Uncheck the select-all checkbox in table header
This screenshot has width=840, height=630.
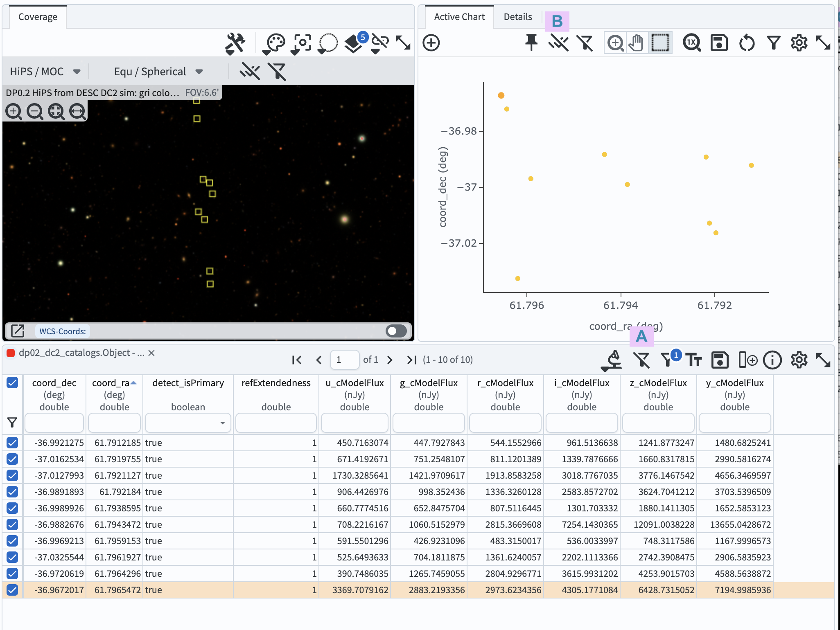pyautogui.click(x=12, y=383)
